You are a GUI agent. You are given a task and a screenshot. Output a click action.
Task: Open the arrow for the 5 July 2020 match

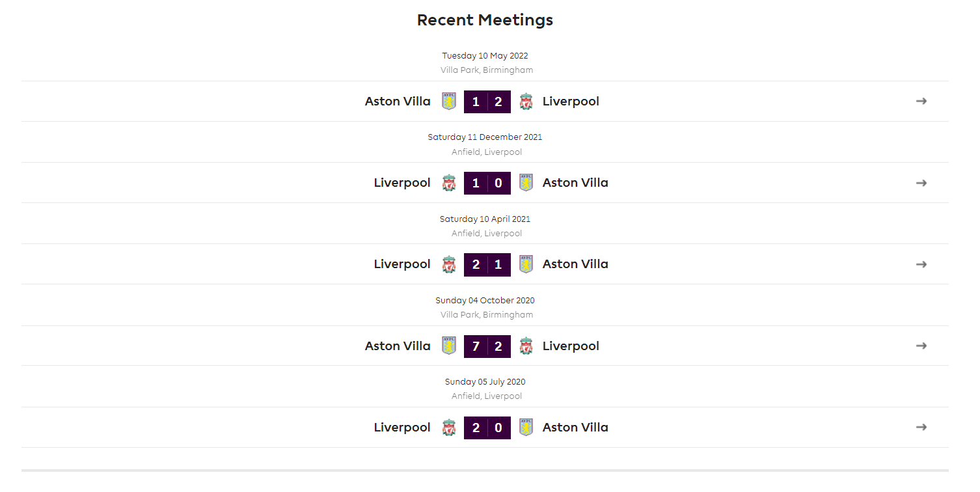[921, 428]
